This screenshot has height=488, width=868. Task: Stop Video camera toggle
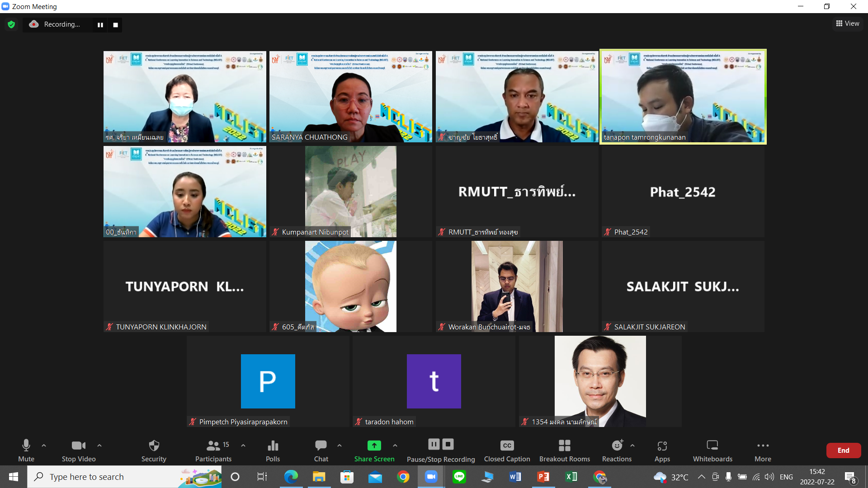point(79,450)
